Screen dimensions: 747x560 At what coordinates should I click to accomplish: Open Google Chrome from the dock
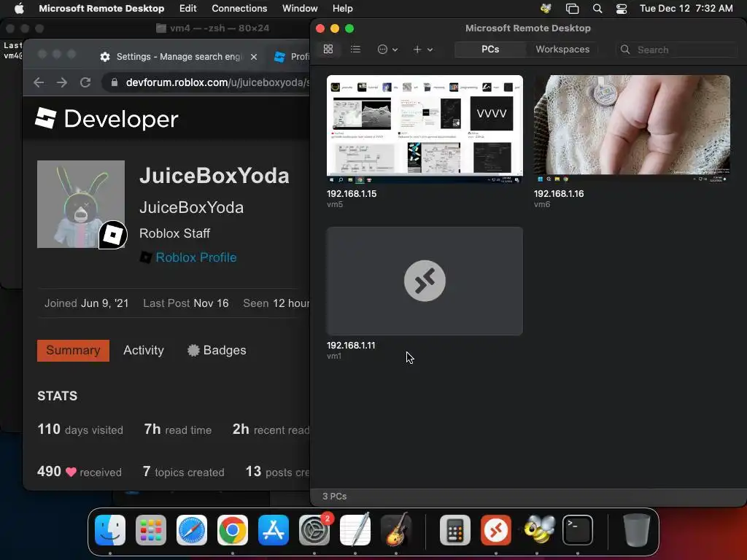233,530
